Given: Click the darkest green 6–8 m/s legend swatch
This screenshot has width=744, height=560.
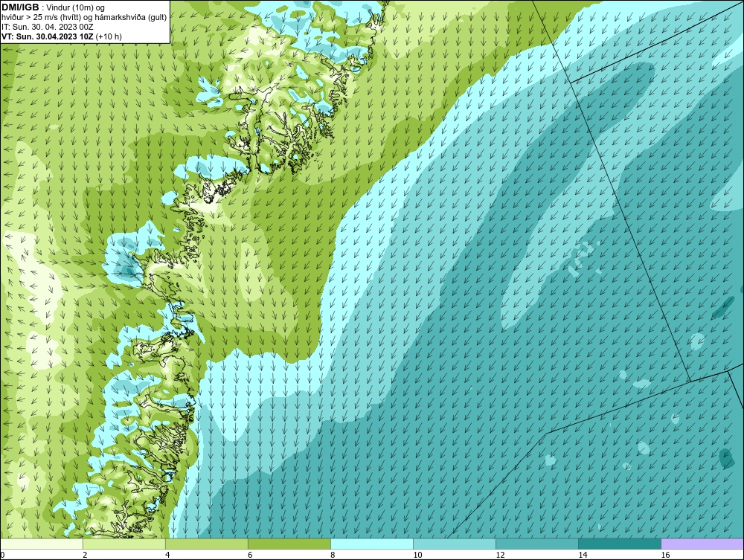Looking at the screenshot, I should point(289,544).
